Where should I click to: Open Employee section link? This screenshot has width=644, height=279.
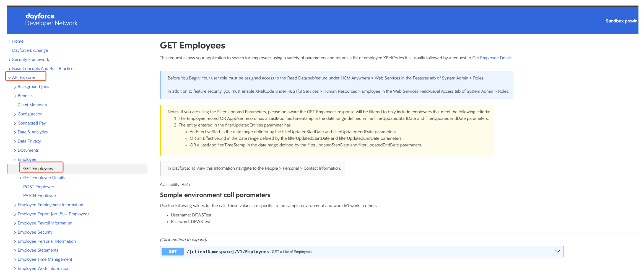tap(27, 159)
